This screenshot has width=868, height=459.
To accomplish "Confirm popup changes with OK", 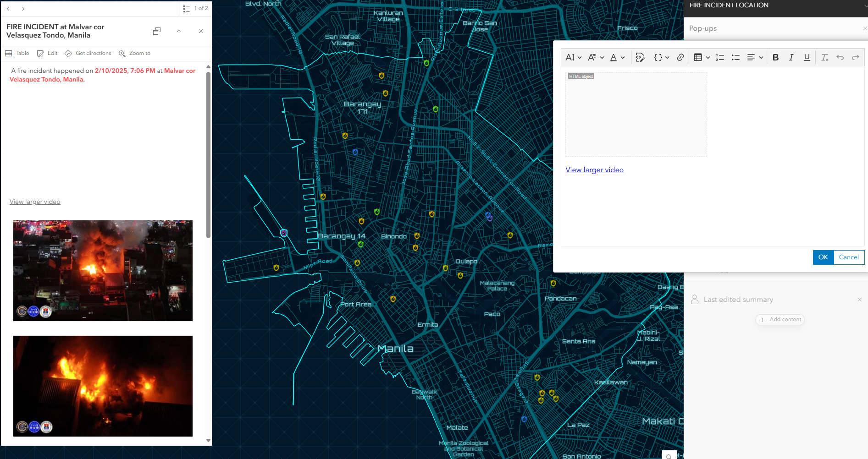I will coord(823,257).
